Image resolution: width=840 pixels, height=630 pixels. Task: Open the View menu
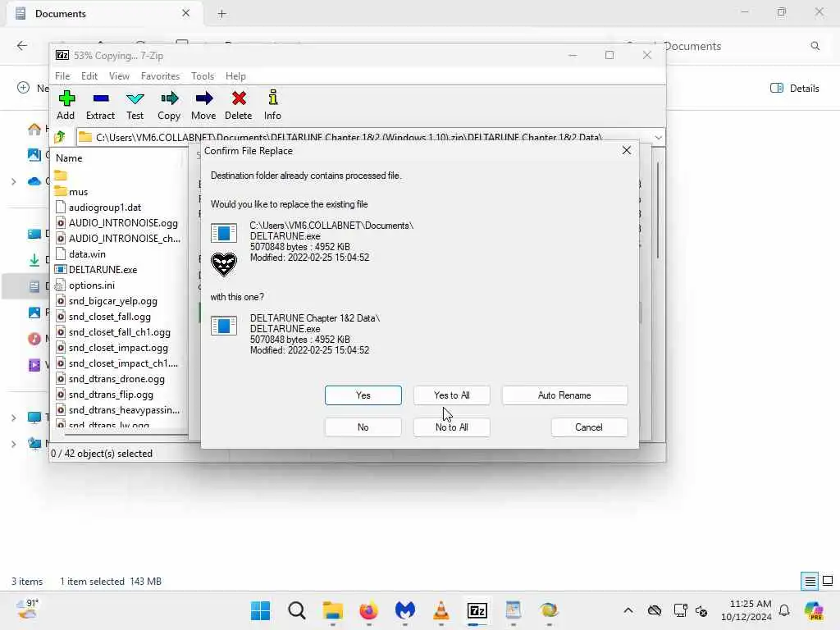pos(119,76)
